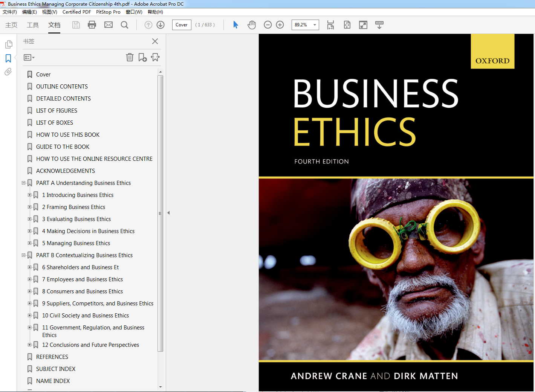Expand 4 Making Decisions in Business Ethics
The width and height of the screenshot is (535, 392).
[x=29, y=231]
